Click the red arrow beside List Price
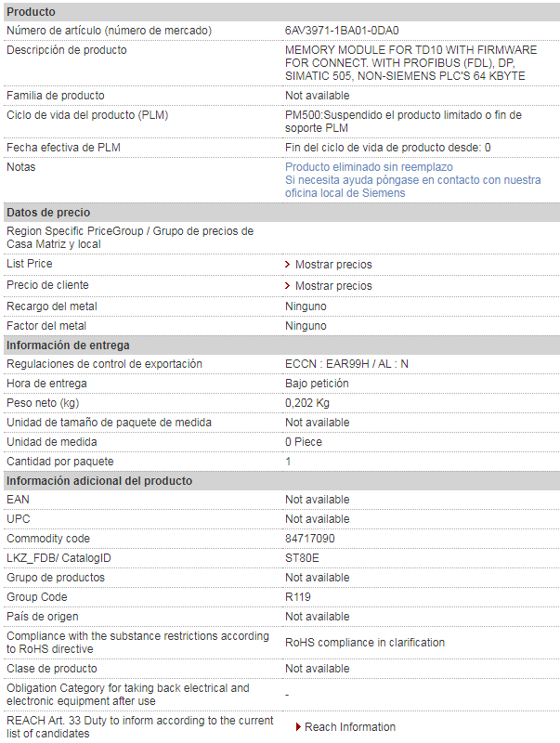Image resolution: width=560 pixels, height=743 pixels. pos(287,265)
